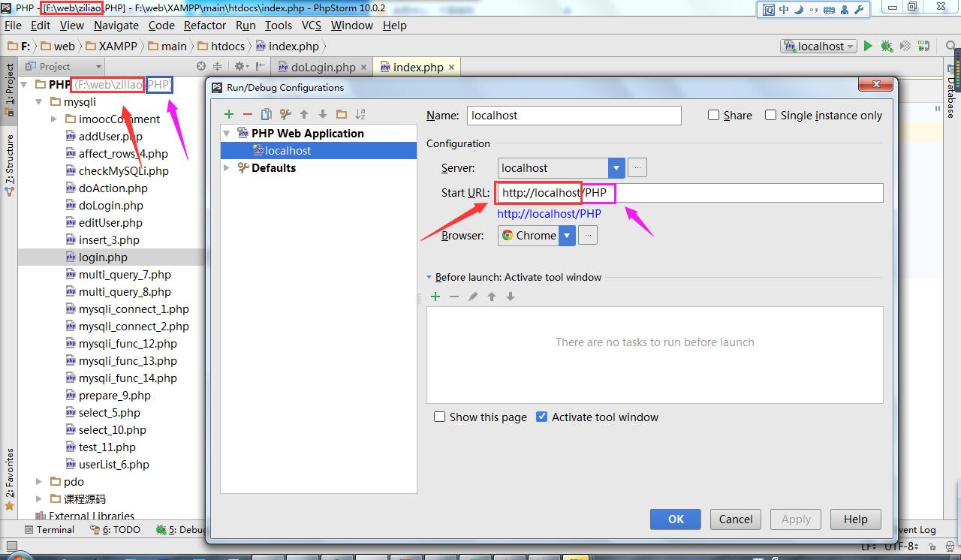Run localhost with the green play icon

pyautogui.click(x=868, y=46)
